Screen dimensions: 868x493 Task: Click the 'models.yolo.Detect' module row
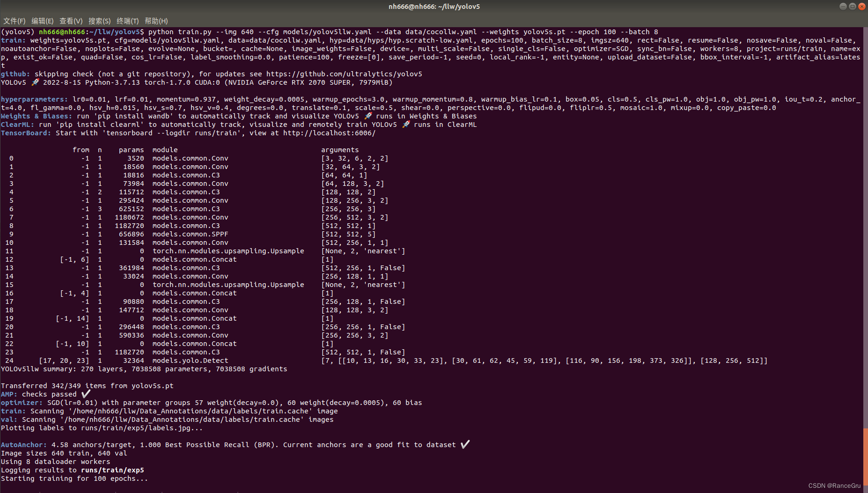190,361
